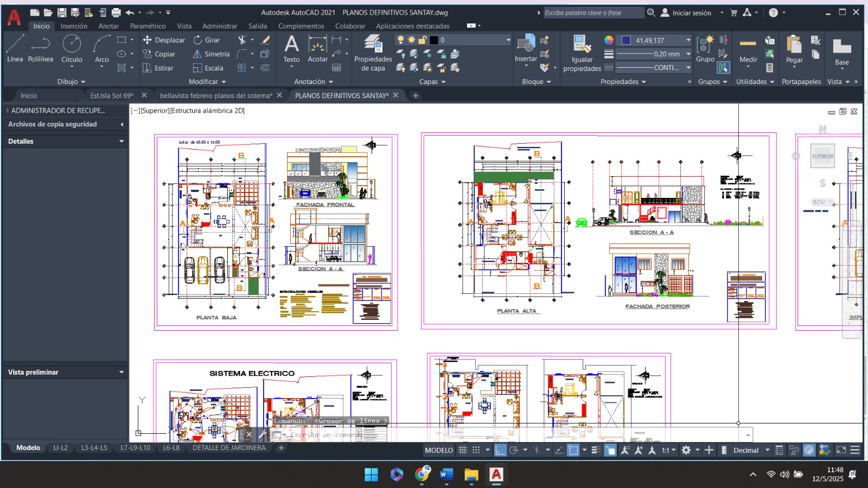This screenshot has height=488, width=868.
Task: Open the Inserción ribbon tab
Action: pos(74,26)
